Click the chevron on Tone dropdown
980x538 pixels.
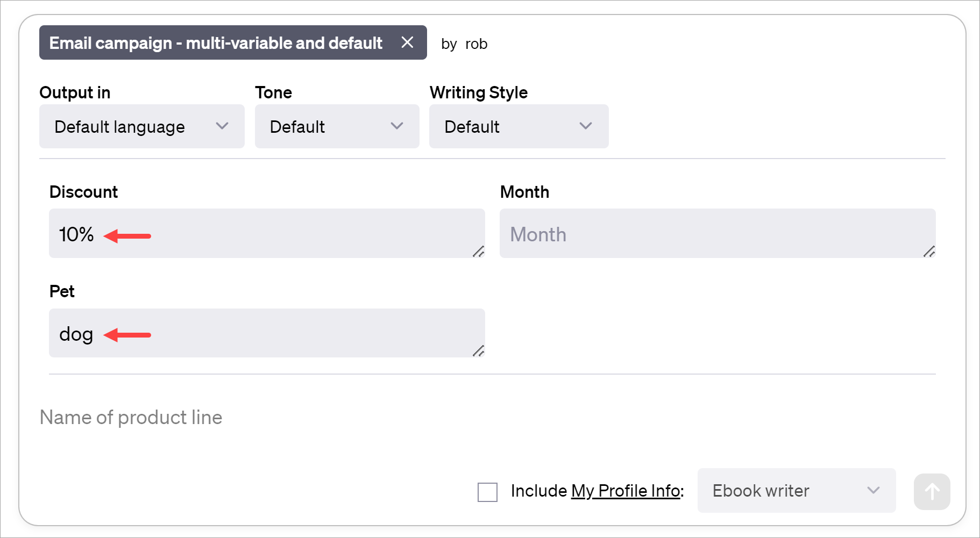click(396, 126)
